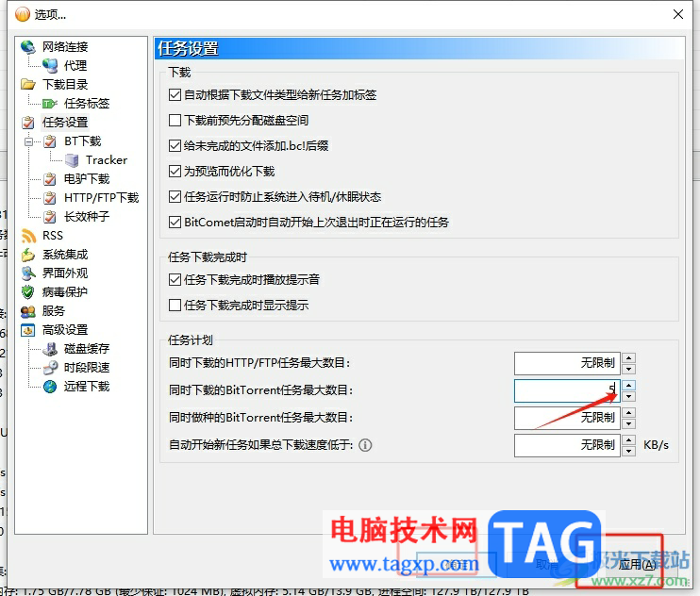
Task: Click the 确定 confirm button
Action: [457, 565]
